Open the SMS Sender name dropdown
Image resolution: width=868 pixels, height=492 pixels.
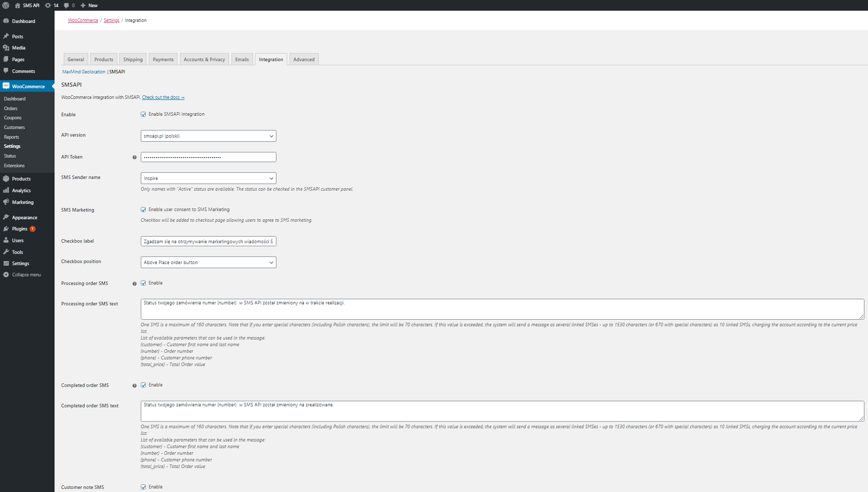pos(209,178)
